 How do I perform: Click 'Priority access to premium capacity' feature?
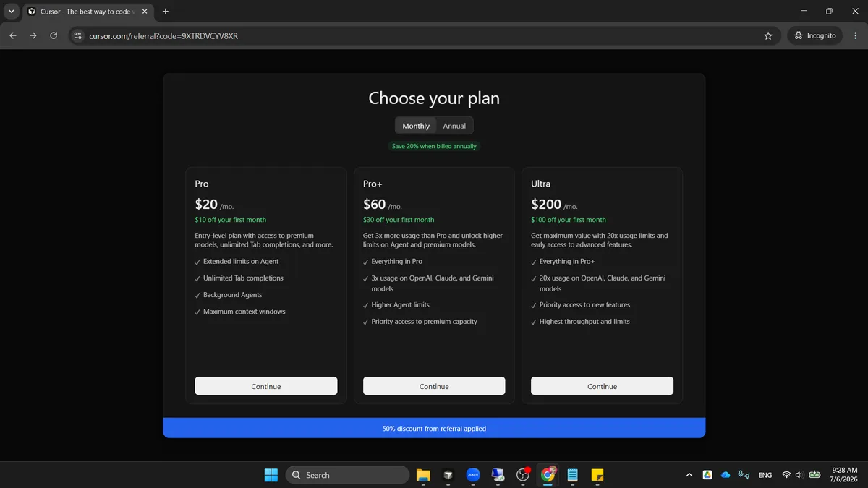pyautogui.click(x=424, y=322)
